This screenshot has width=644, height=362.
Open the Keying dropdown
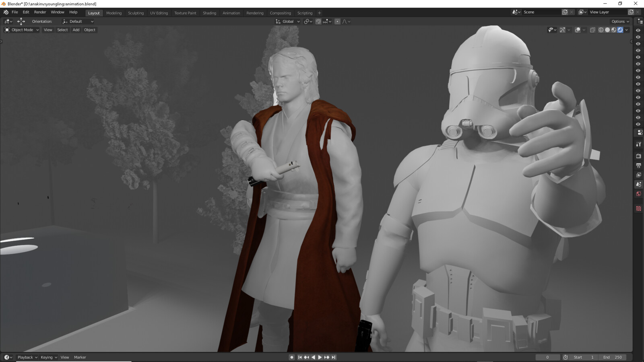49,357
